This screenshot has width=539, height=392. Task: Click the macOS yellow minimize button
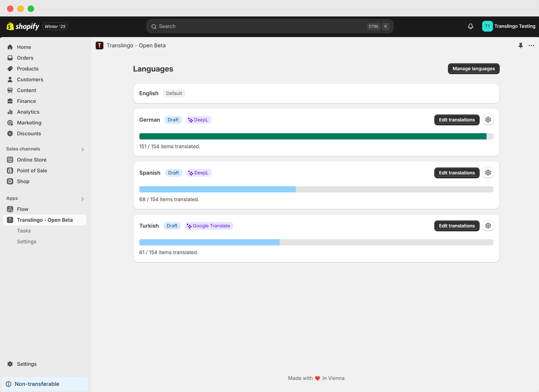coord(21,9)
